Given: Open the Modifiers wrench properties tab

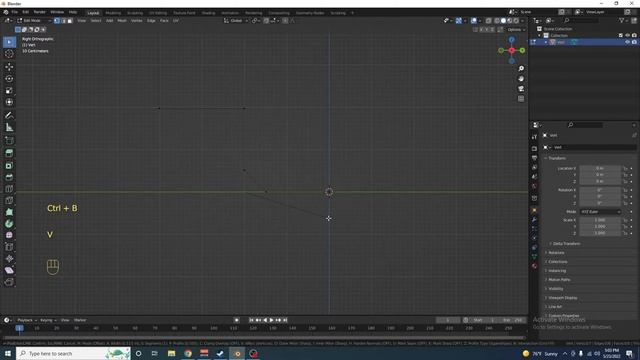Looking at the screenshot, I should tap(534, 220).
